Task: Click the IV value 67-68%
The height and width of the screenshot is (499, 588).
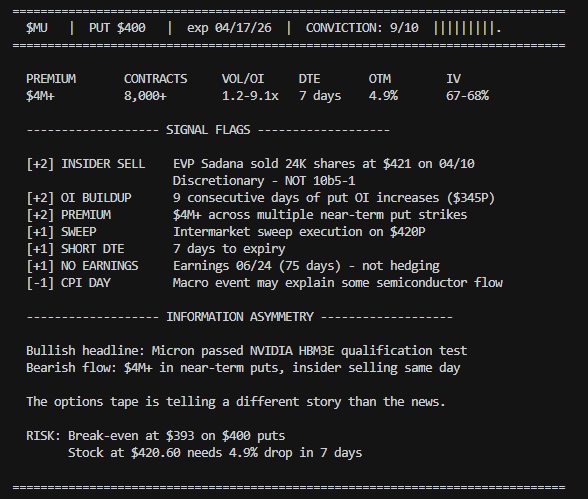Action: pyautogui.click(x=467, y=96)
